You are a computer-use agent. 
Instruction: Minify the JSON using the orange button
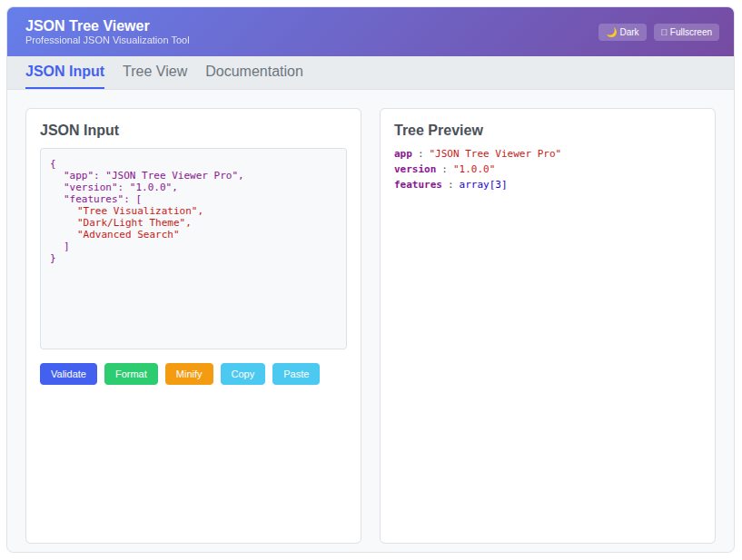[x=189, y=374]
